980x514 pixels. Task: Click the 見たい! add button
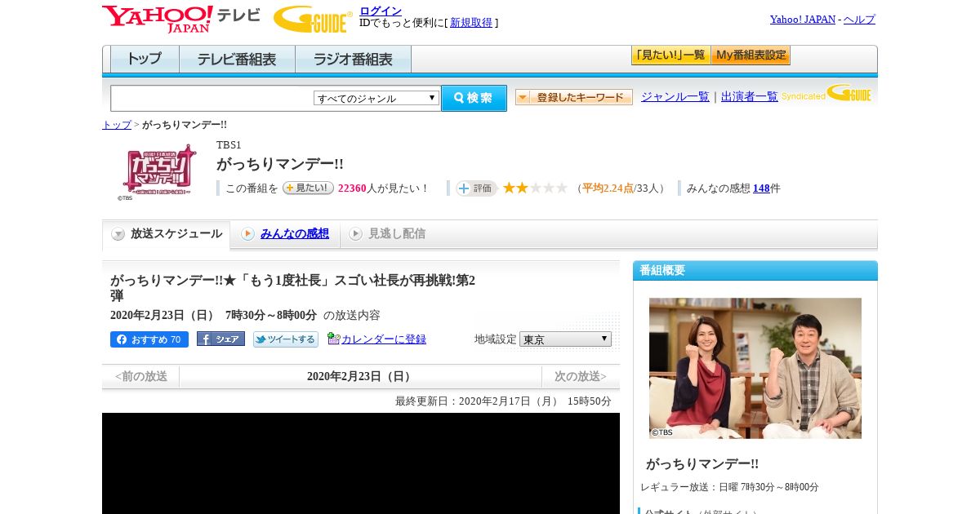coord(308,188)
